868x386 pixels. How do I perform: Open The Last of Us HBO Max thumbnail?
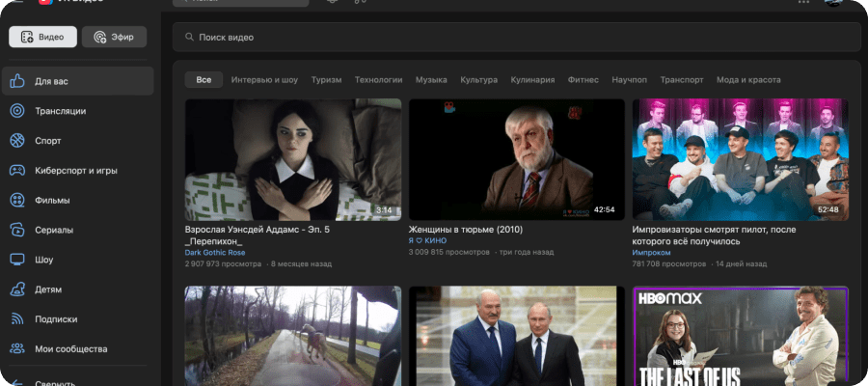[740, 336]
